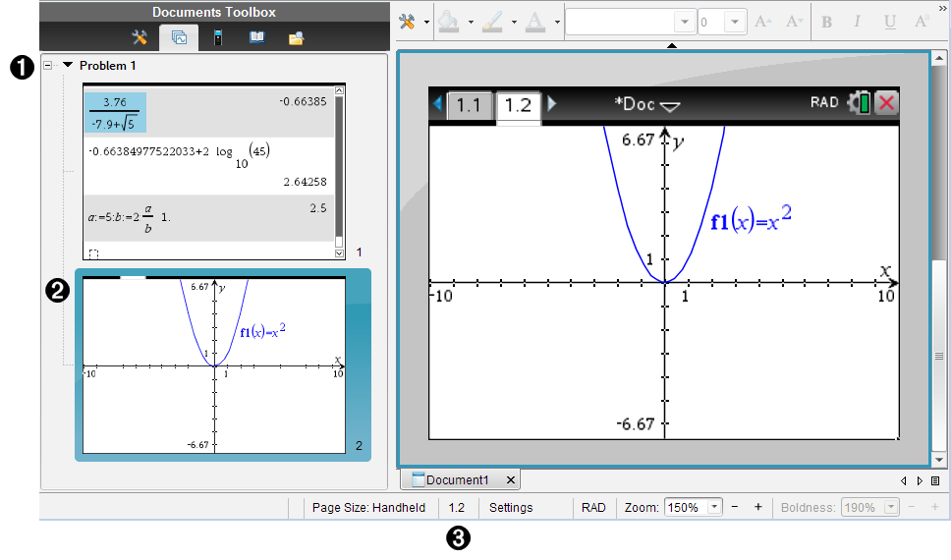The height and width of the screenshot is (560, 951).
Task: Select the Page Sorter icon
Action: (x=179, y=38)
